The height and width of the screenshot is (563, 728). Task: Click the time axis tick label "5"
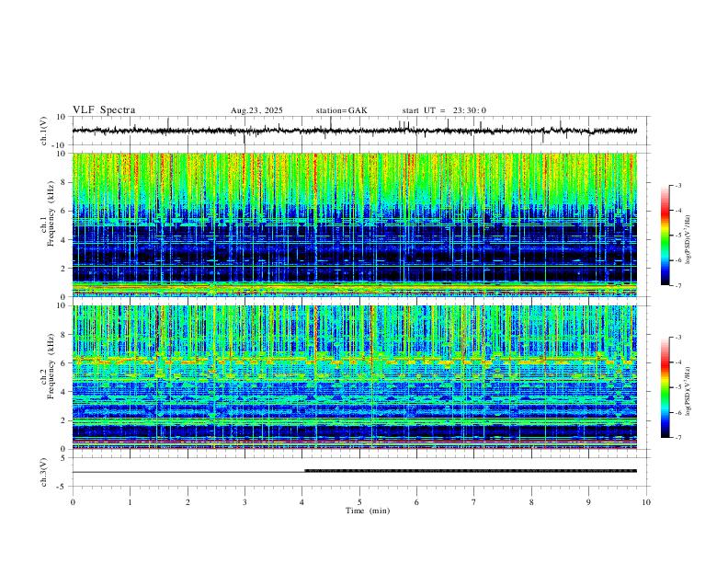359,502
